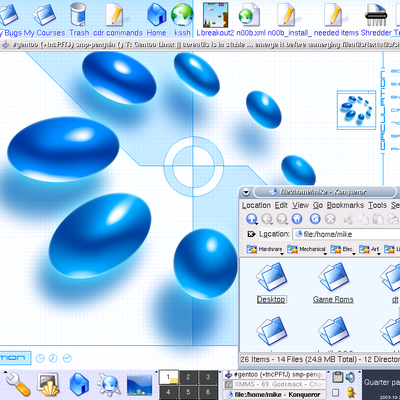This screenshot has height=400, width=400.
Task: Open the Up button history dropdown arrow
Action: coord(257,224)
